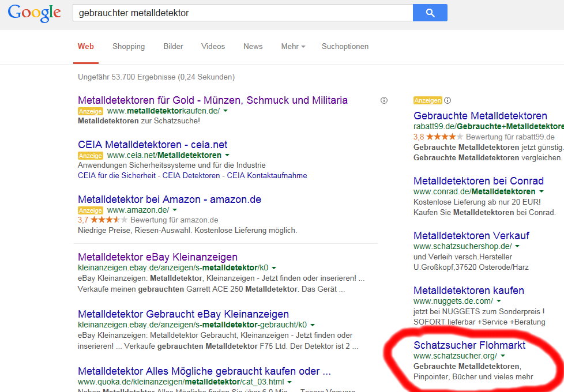564x392 pixels.
Task: Open 'Metalldetektoren bei Conrad' ad
Action: pos(479,181)
